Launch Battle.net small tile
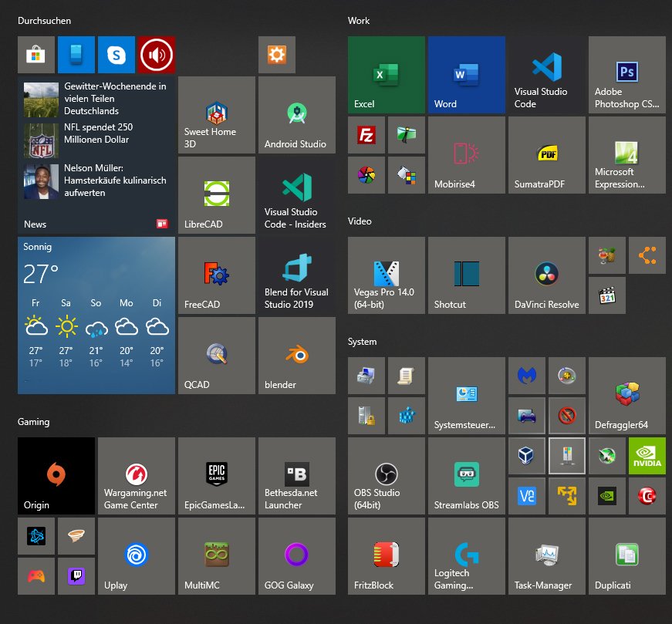Screen dimensions: 672x624 (36, 536)
